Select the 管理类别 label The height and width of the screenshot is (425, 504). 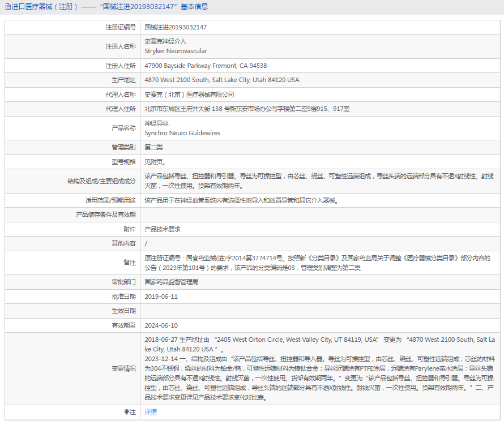click(124, 148)
